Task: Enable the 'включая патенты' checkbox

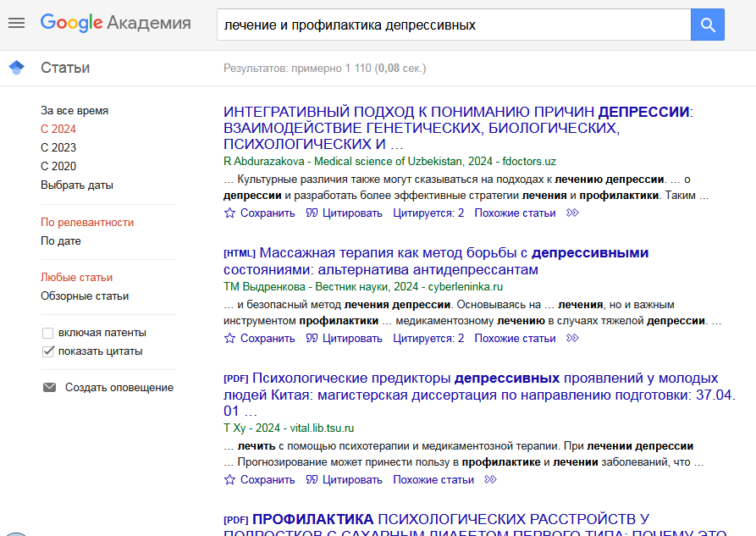Action: click(x=48, y=333)
